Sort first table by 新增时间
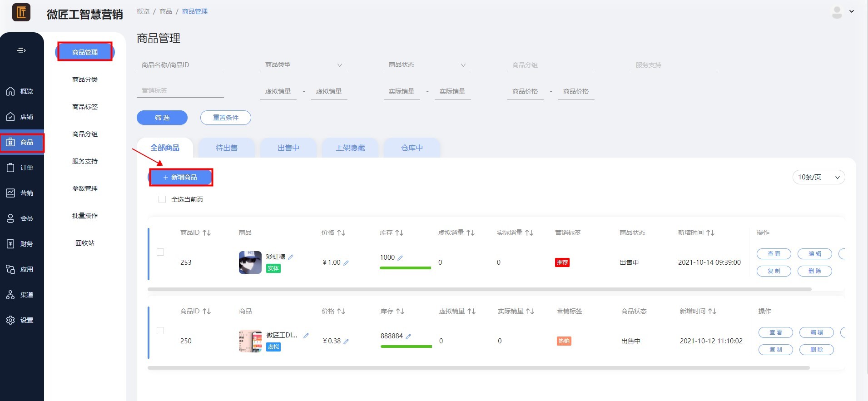The width and height of the screenshot is (868, 401). pyautogui.click(x=710, y=233)
